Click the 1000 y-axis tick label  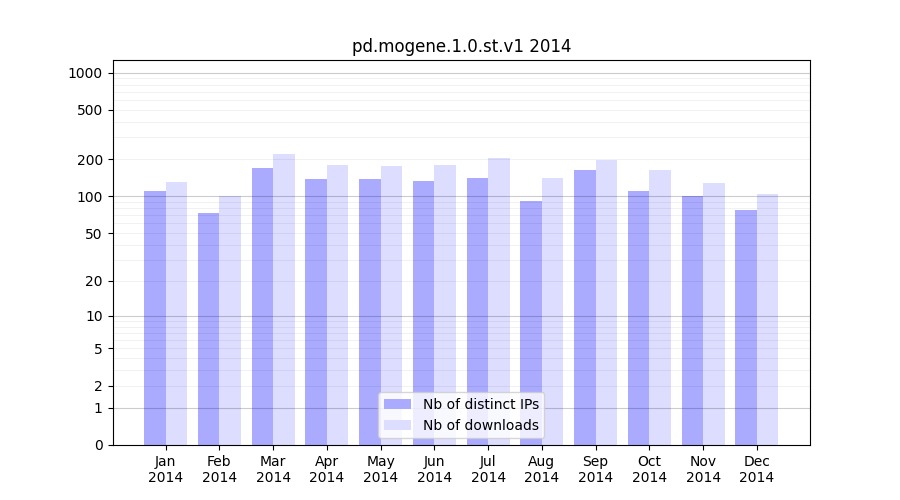point(85,73)
